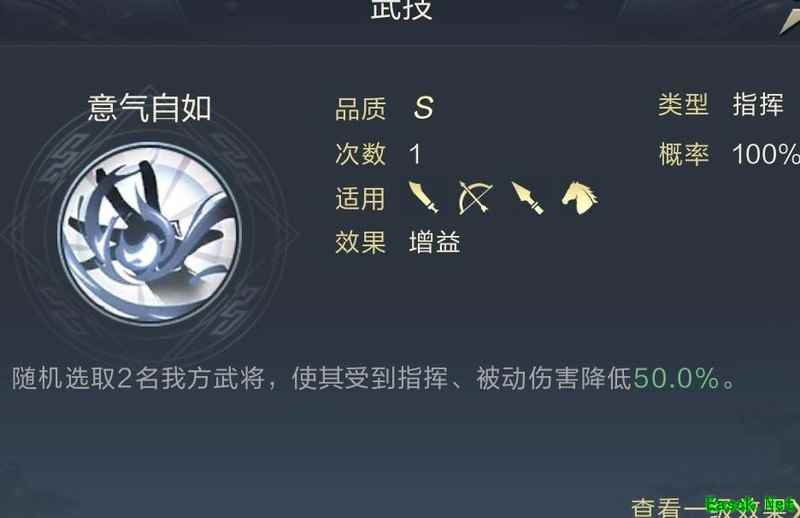Image resolution: width=800 pixels, height=518 pixels.
Task: Click the 次数 value 1
Action: pyautogui.click(x=415, y=154)
